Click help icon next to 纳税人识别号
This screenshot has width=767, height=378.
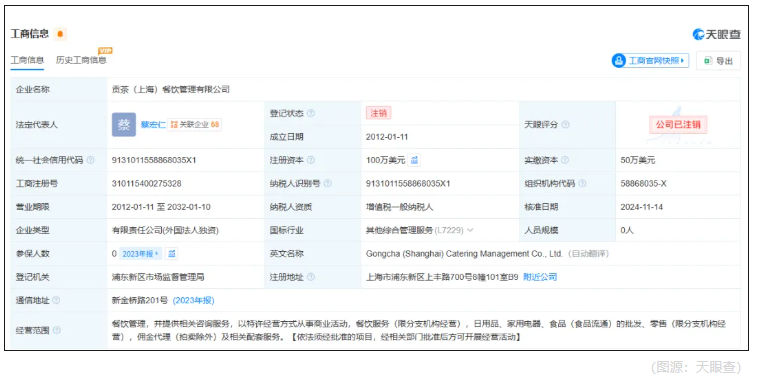click(x=328, y=183)
